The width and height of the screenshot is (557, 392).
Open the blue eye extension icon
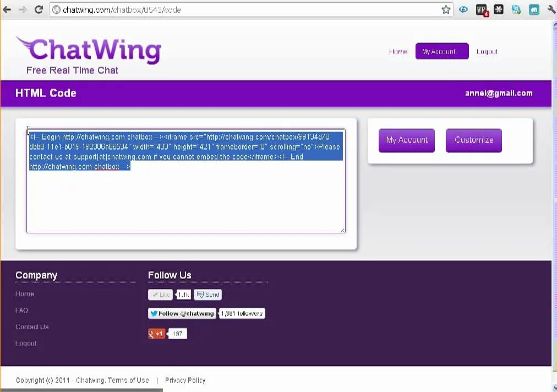click(x=463, y=9)
